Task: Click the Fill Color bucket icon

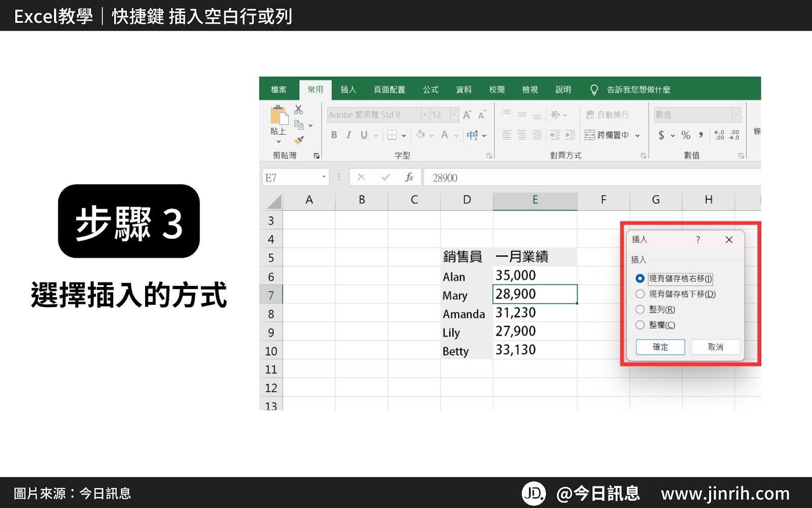Action: pyautogui.click(x=420, y=135)
